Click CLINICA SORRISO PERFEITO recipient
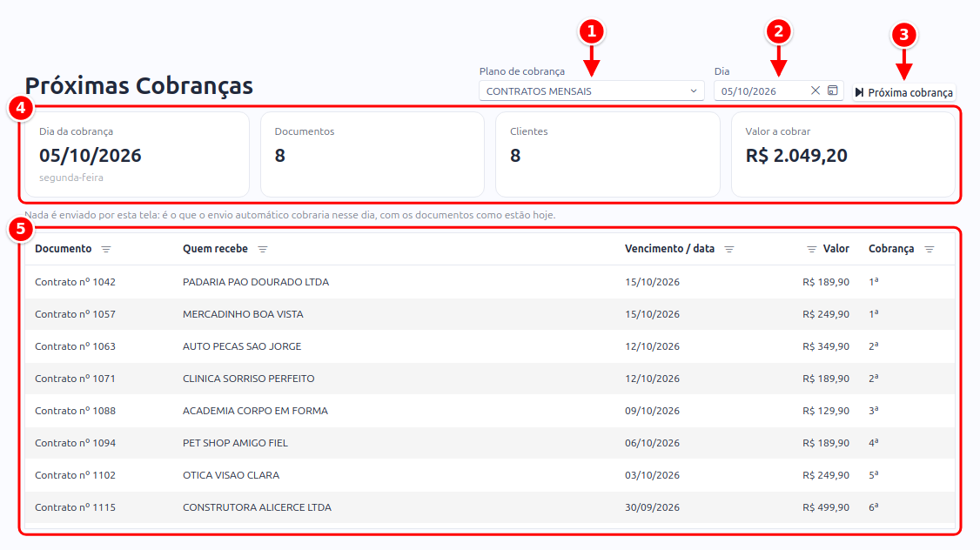Viewport: 980px width, 550px height. point(248,379)
